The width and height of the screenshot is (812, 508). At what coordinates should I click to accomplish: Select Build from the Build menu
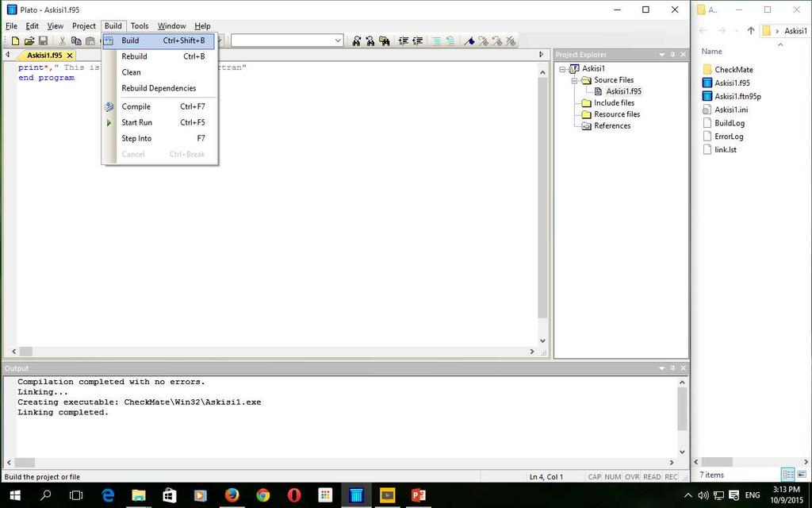pos(159,40)
